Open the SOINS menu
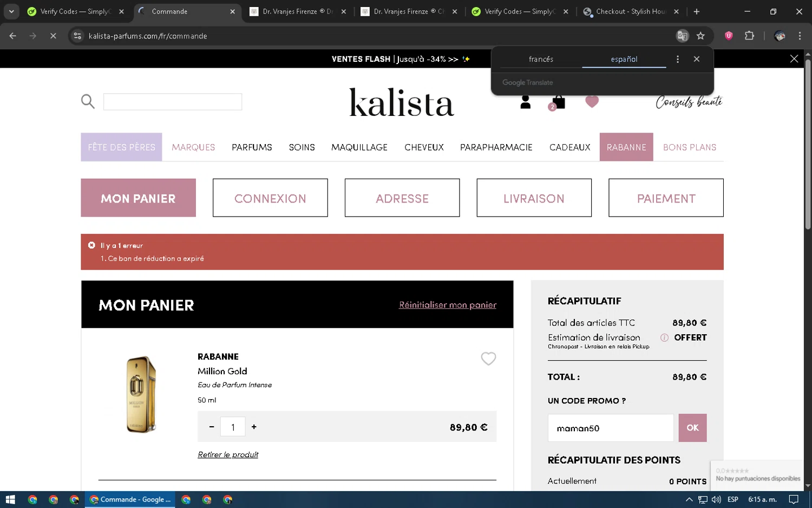Screen dimensions: 812x508 [302, 147]
